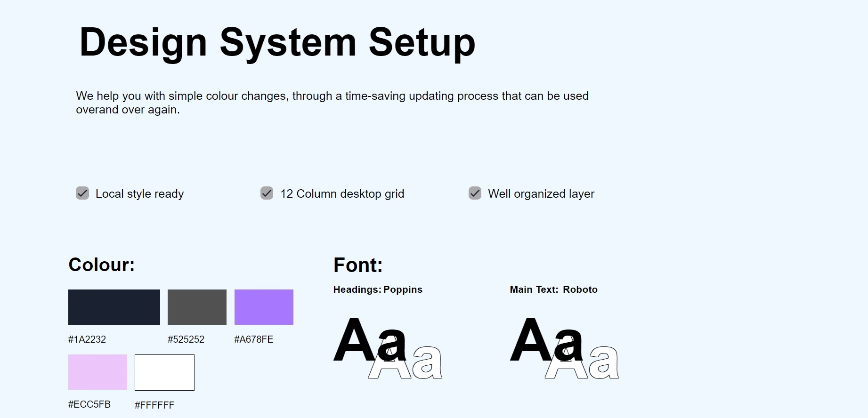Click the Well organized layer label
The image size is (868, 418).
point(541,194)
